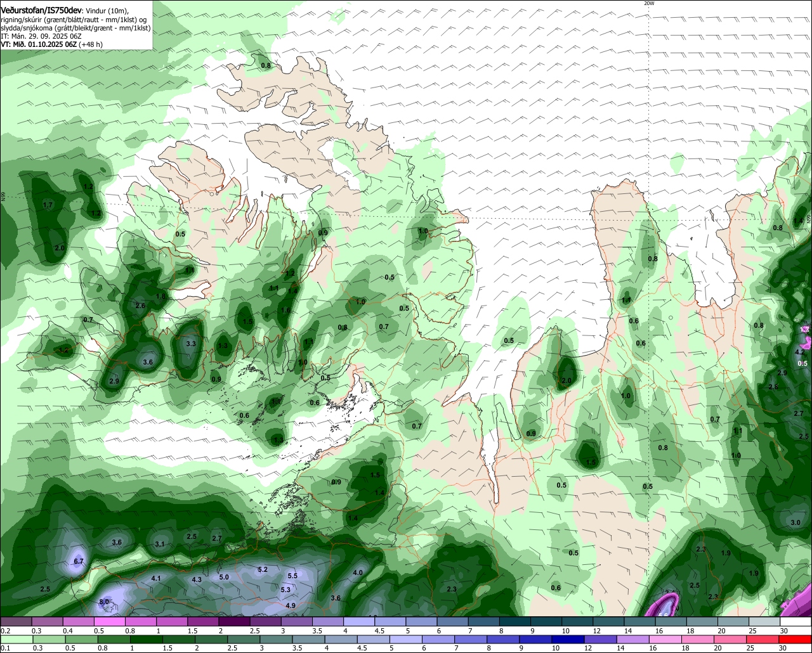Click the dark teal 8 swatch, upper legend row

click(x=515, y=621)
